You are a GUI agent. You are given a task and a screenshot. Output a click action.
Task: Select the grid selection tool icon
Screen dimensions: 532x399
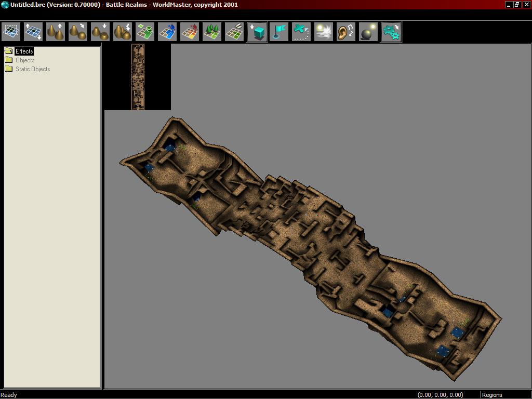coord(11,32)
